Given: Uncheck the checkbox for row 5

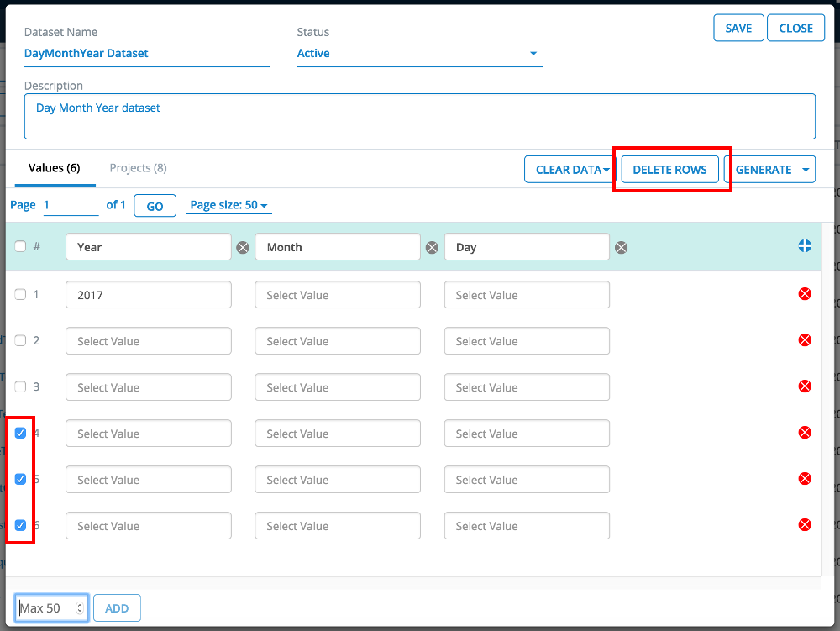Looking at the screenshot, I should (x=21, y=479).
